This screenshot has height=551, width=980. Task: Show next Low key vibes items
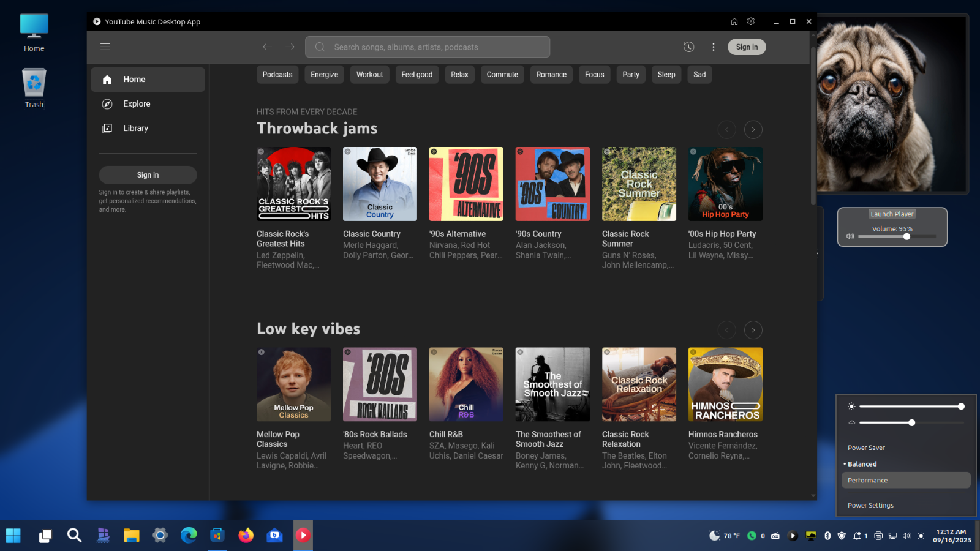pyautogui.click(x=753, y=331)
